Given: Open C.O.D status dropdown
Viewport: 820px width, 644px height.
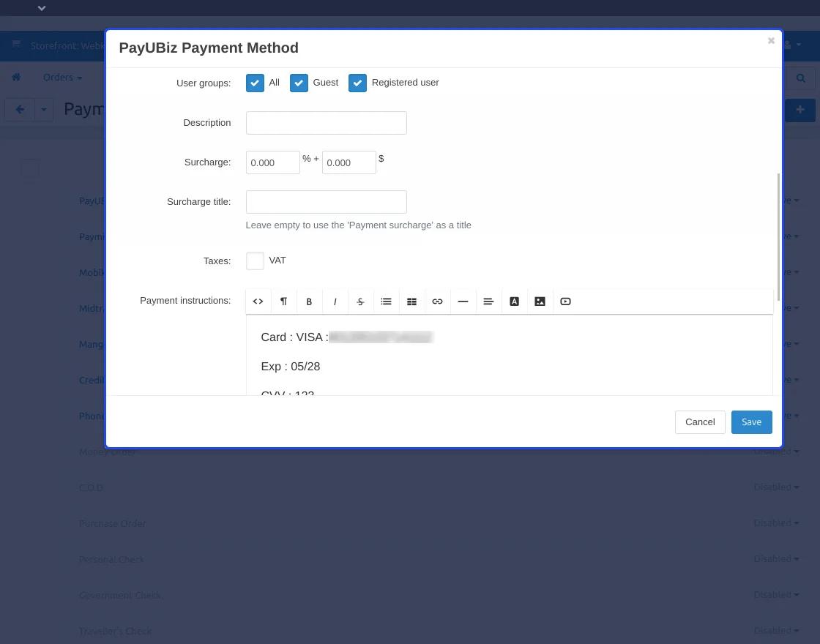Looking at the screenshot, I should point(776,487).
